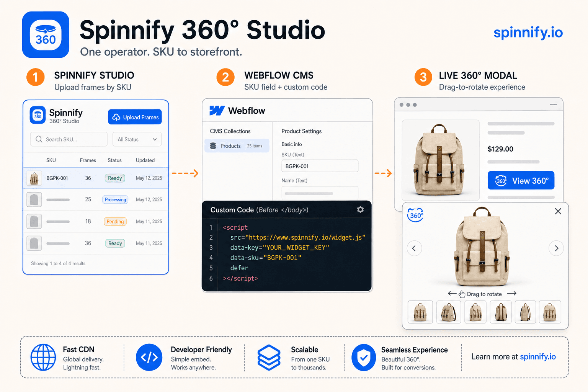Viewport: 588px width, 392px height.
Task: Sort by the SKU column header
Action: [x=51, y=160]
